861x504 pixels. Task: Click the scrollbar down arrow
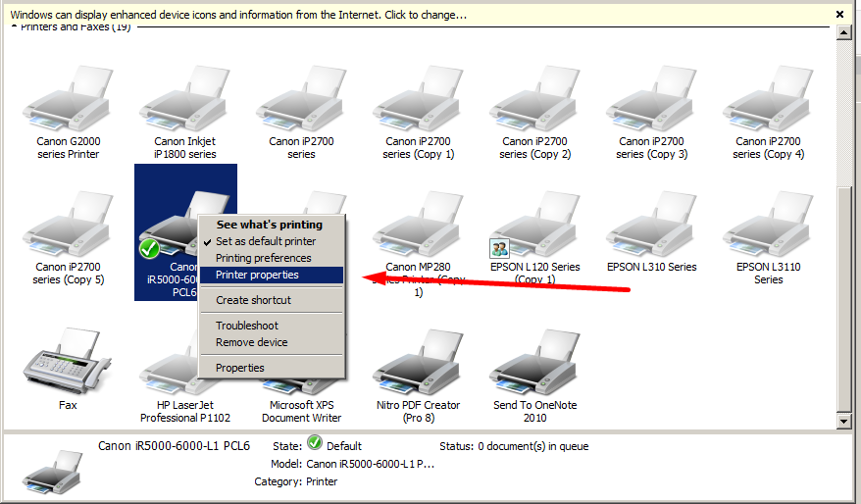click(844, 421)
